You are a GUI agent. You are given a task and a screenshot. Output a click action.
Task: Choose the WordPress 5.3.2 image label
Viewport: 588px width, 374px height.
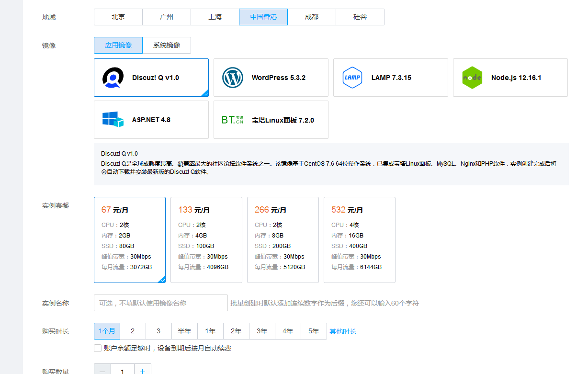(x=279, y=78)
